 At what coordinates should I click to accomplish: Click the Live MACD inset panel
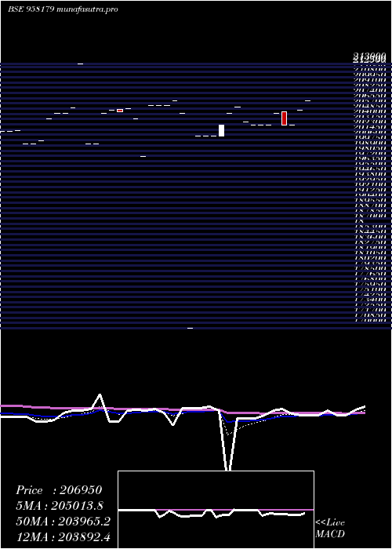click(x=216, y=510)
